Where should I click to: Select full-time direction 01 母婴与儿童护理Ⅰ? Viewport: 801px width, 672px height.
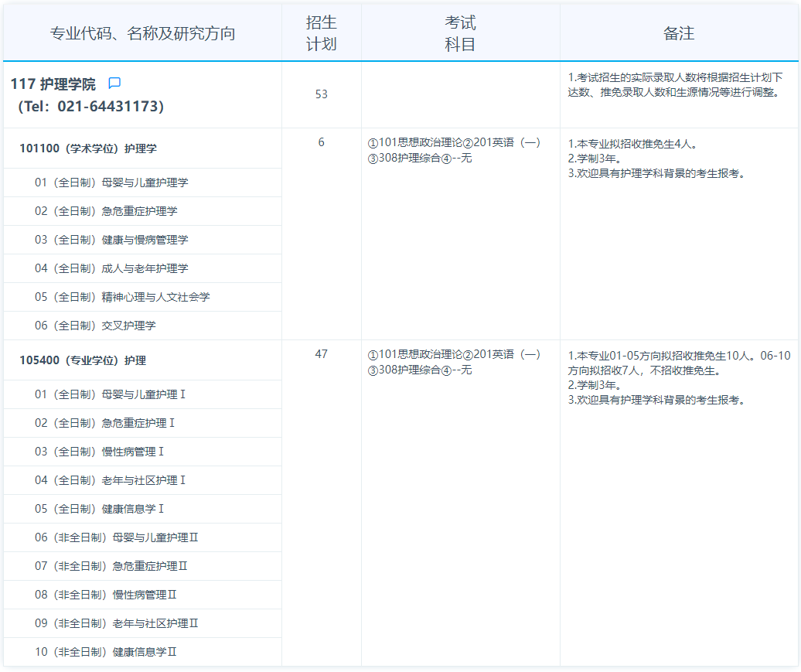coord(111,394)
